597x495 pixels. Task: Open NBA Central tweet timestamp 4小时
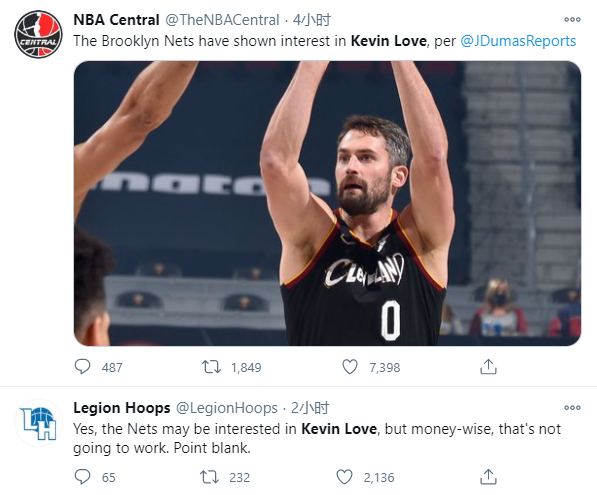tap(311, 20)
